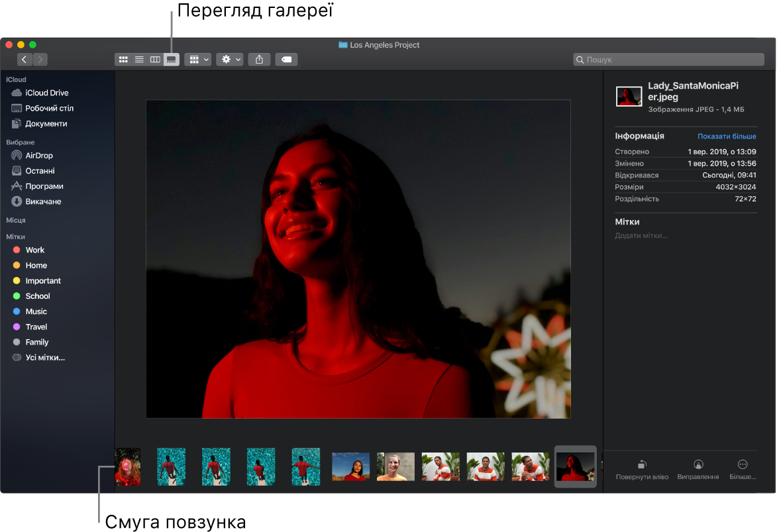Click Повернути вліво rotate button
The width and height of the screenshot is (777, 532).
tap(641, 470)
